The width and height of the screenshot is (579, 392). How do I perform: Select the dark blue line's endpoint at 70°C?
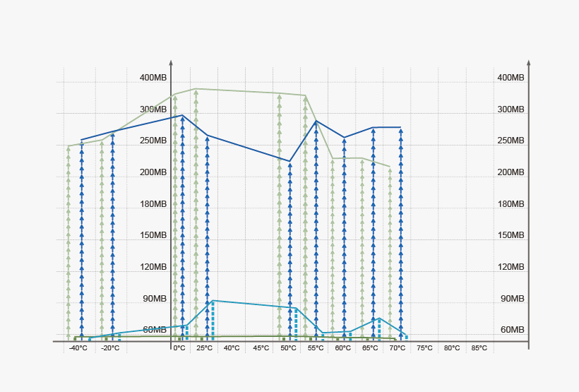pyautogui.click(x=400, y=127)
